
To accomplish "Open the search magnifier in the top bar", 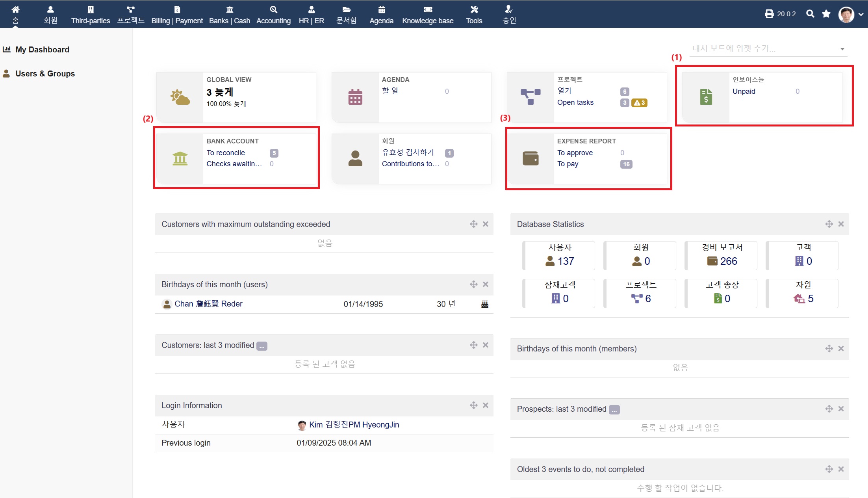I will pyautogui.click(x=810, y=14).
